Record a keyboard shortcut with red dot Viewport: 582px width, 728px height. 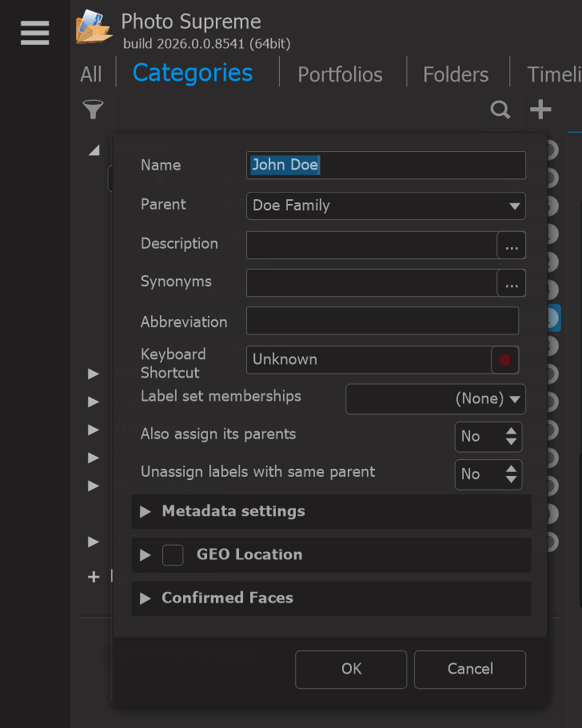tap(505, 360)
